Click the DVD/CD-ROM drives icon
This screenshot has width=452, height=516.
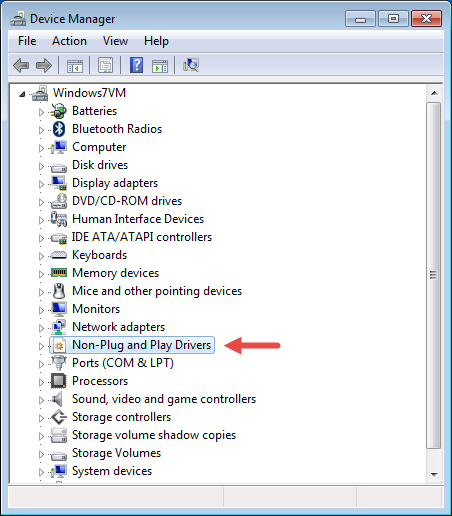pos(59,201)
